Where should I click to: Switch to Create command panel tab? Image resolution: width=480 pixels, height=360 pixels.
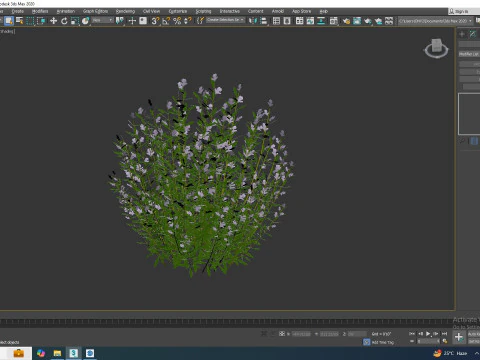click(x=462, y=34)
